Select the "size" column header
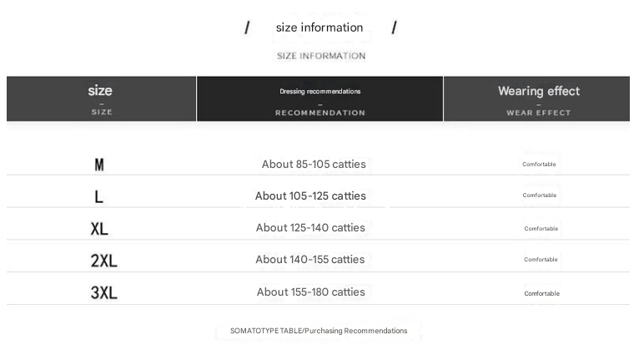The height and width of the screenshot is (345, 644). pyautogui.click(x=100, y=91)
